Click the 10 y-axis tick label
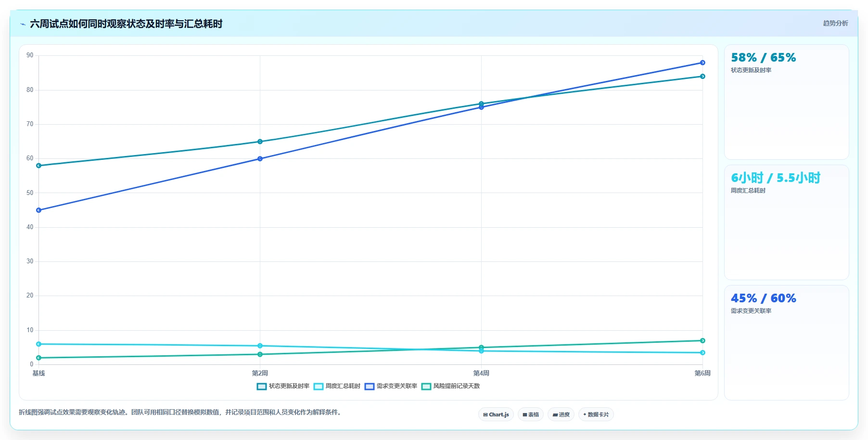 30,330
